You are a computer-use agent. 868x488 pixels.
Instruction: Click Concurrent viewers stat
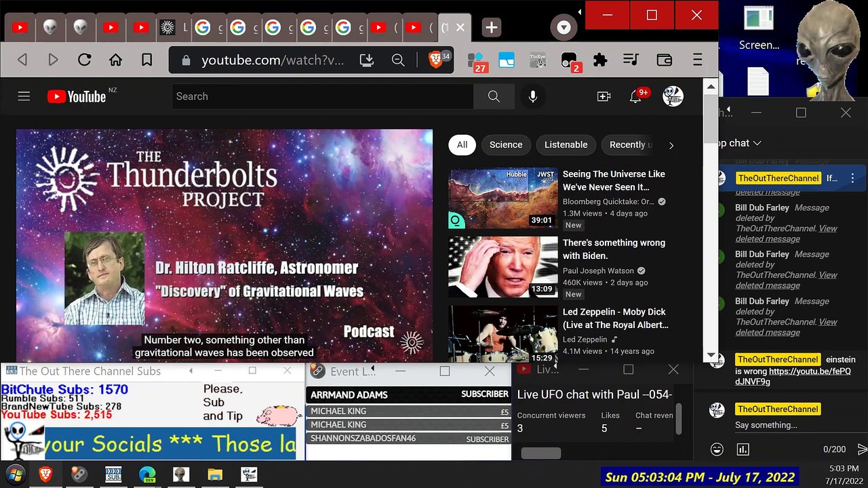(x=551, y=422)
